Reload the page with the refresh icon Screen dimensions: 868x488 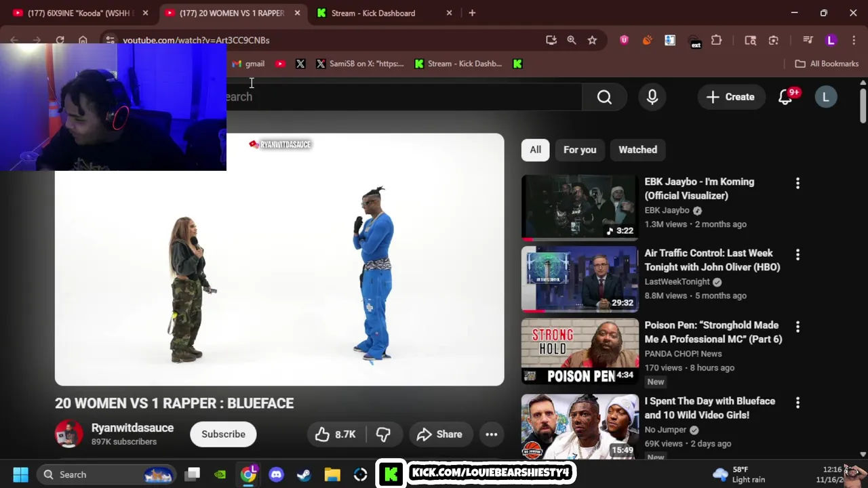(60, 40)
